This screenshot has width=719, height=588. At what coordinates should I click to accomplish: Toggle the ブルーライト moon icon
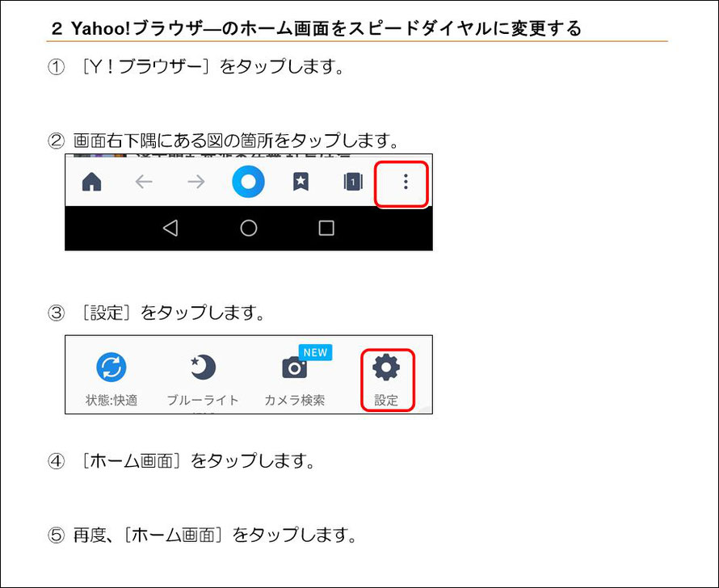click(x=203, y=367)
